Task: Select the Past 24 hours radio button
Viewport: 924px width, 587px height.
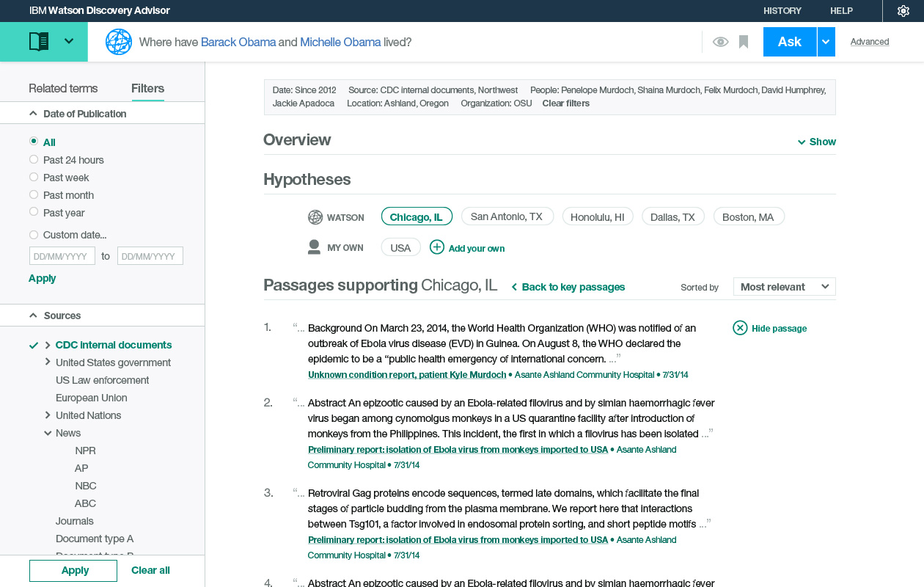Action: coord(34,159)
